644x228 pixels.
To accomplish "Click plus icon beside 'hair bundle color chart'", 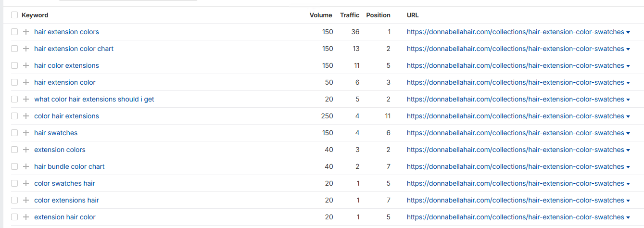I will [26, 166].
